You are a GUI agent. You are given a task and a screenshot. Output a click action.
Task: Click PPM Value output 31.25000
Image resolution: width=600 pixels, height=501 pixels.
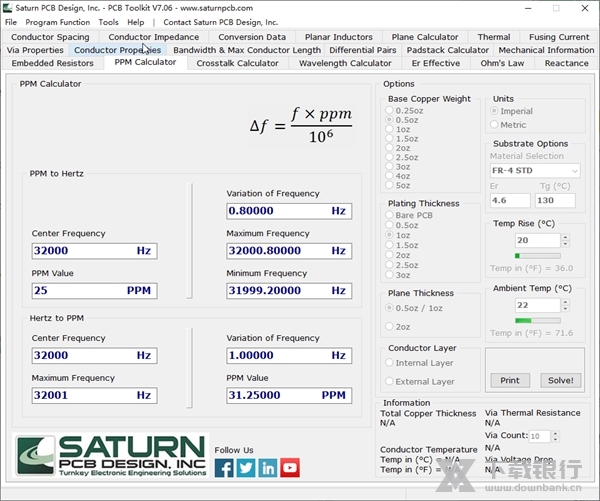tap(289, 395)
